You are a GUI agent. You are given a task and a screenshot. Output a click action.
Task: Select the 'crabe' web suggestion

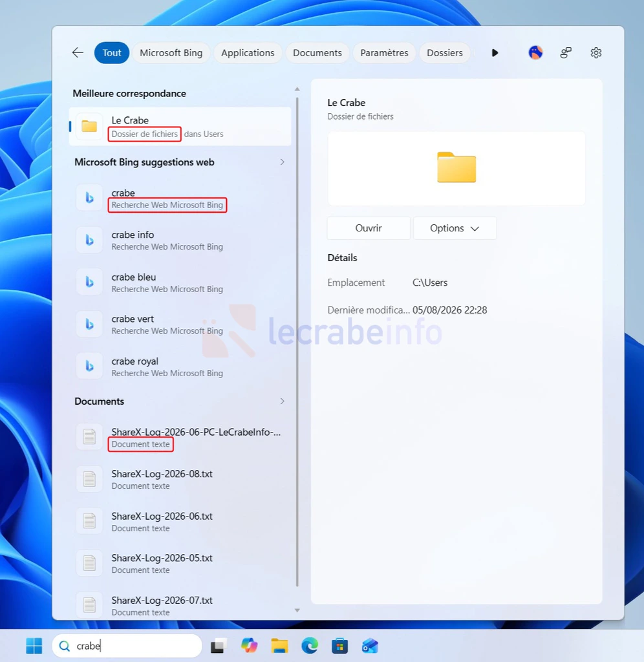tap(180, 198)
